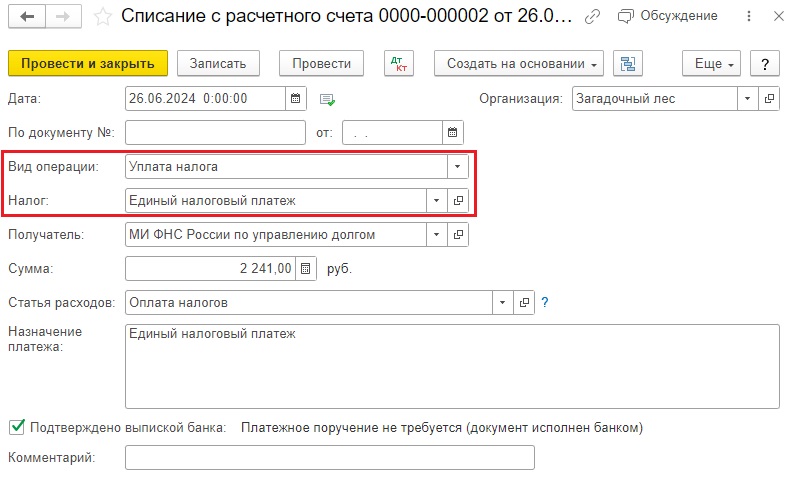The image size is (792, 488).
Task: Click the Получатель field with МИ ФНС России
Action: (276, 234)
